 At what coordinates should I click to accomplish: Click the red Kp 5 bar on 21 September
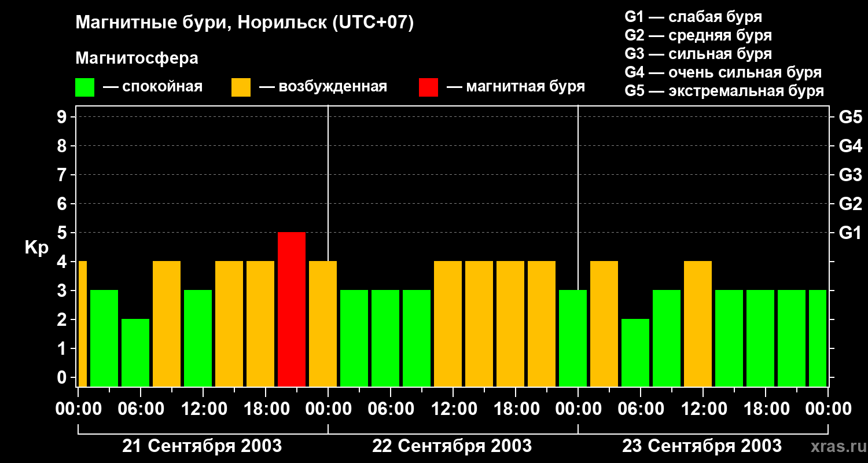(x=292, y=309)
